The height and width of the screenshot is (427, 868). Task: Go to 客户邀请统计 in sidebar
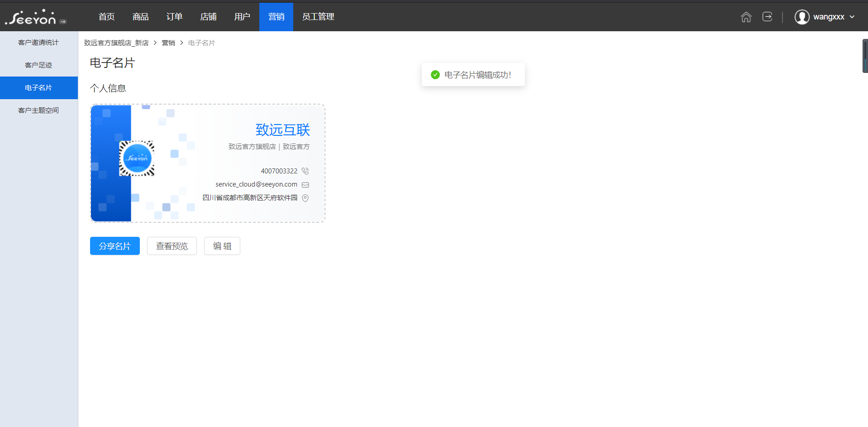point(38,43)
